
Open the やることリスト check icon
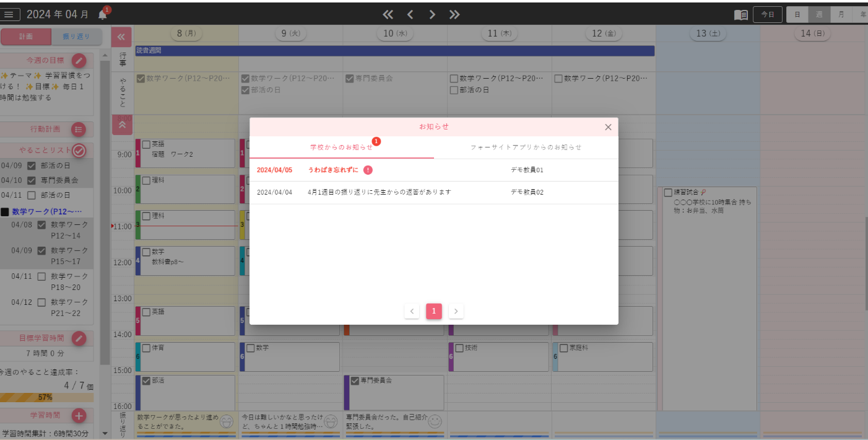click(x=79, y=151)
